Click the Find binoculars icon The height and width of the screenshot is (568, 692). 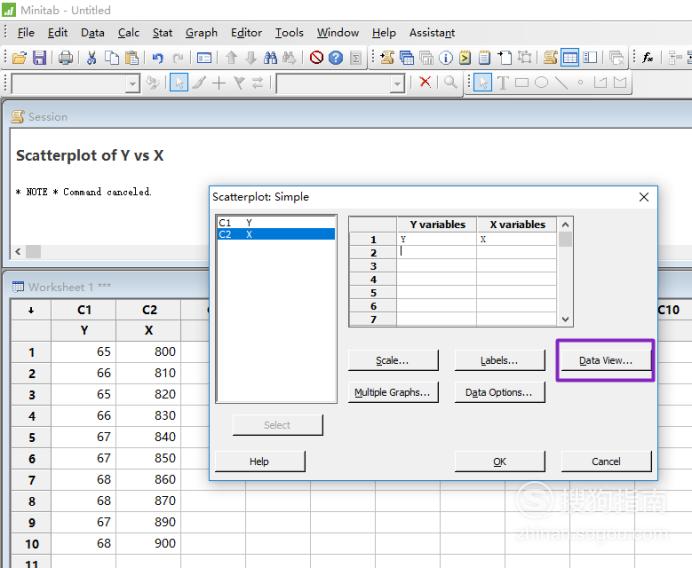coord(270,58)
